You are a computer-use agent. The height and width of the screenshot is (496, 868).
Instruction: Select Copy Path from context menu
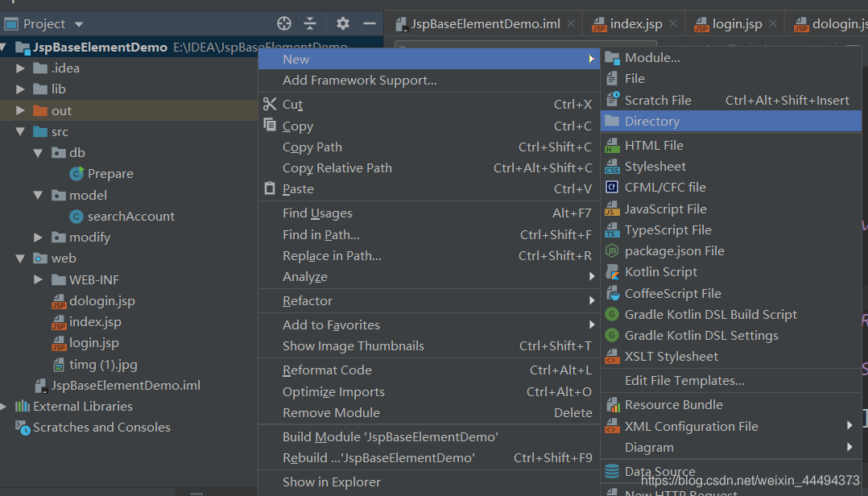(x=429, y=147)
